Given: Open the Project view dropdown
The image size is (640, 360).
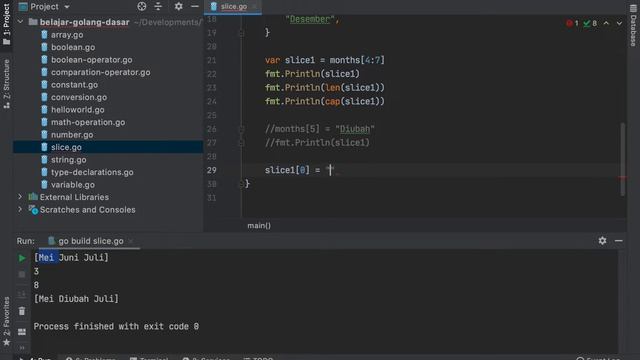Looking at the screenshot, I should (x=67, y=7).
